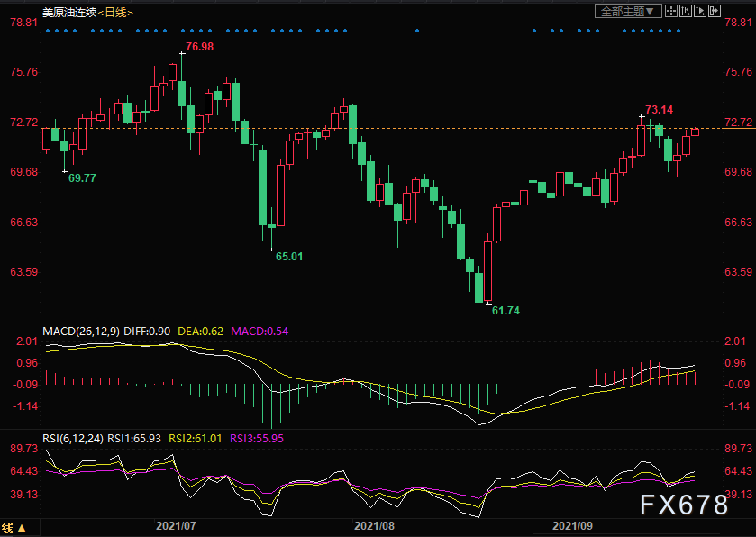Click the 2021/09 date on time axis

(x=572, y=524)
